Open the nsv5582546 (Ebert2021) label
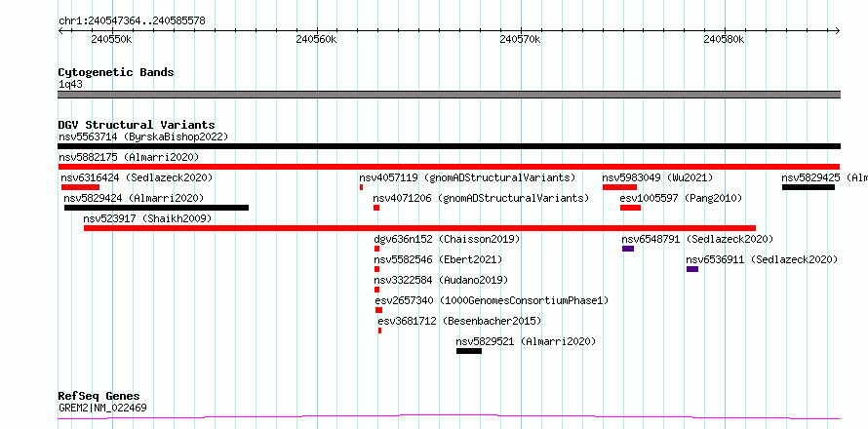Image resolution: width=868 pixels, height=429 pixels. pyautogui.click(x=438, y=259)
